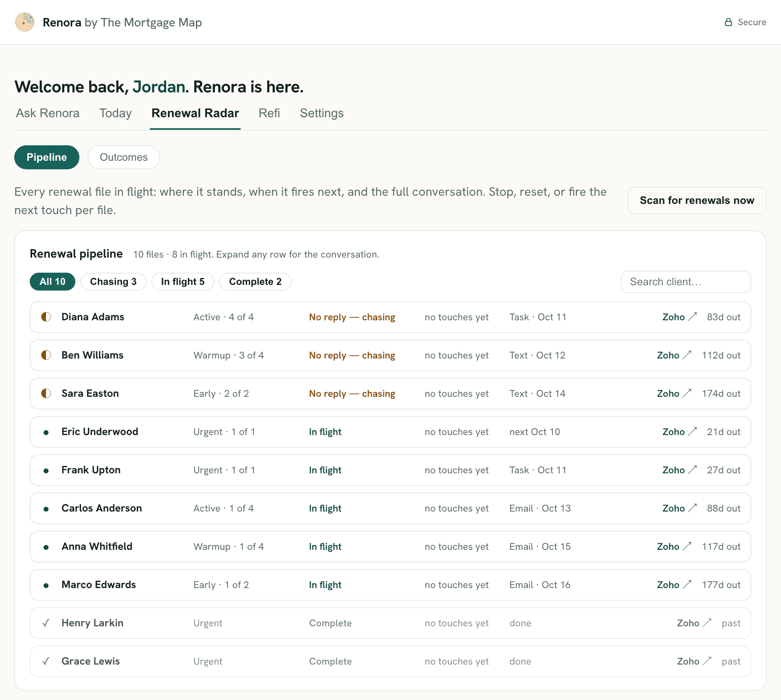Click 'next Oct 10' in Eric Underwood's row
The width and height of the screenshot is (781, 700).
point(535,432)
